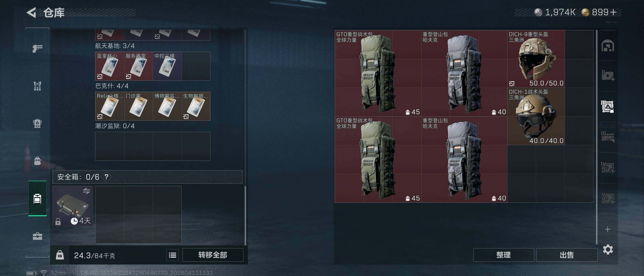Click the 转移全部 button

click(213, 255)
